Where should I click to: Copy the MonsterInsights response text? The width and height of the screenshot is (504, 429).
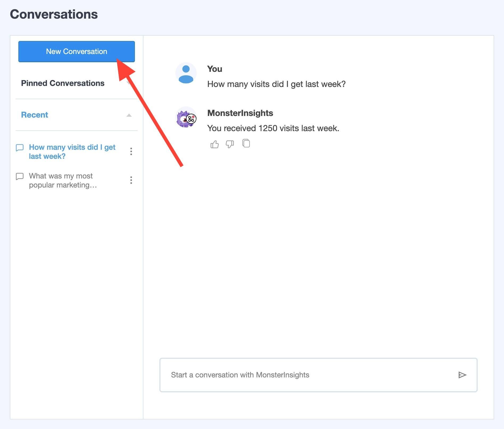click(x=246, y=143)
